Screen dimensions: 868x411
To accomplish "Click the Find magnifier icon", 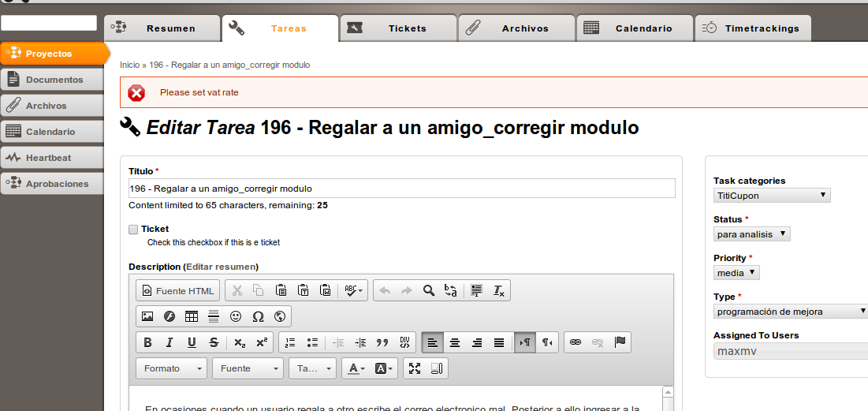I will click(x=429, y=290).
